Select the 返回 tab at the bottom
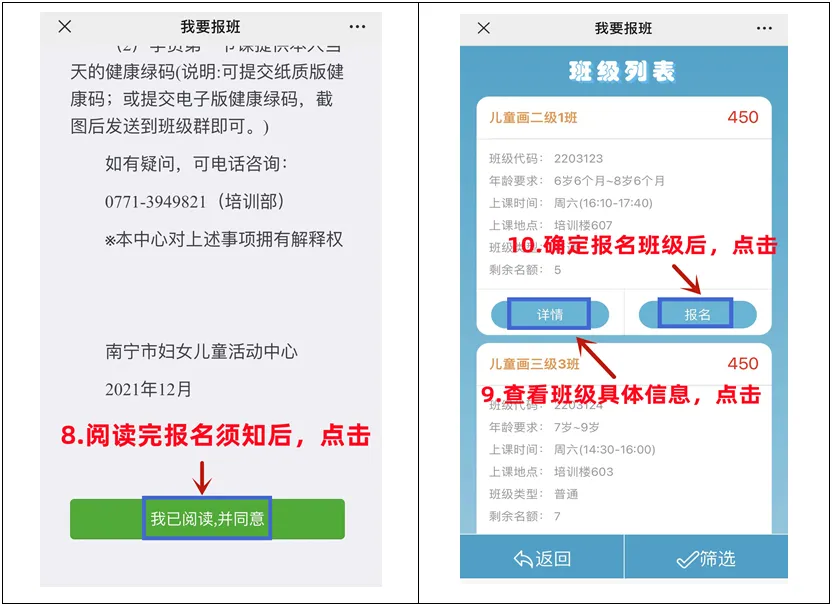This screenshot has height=606, width=832. (542, 557)
